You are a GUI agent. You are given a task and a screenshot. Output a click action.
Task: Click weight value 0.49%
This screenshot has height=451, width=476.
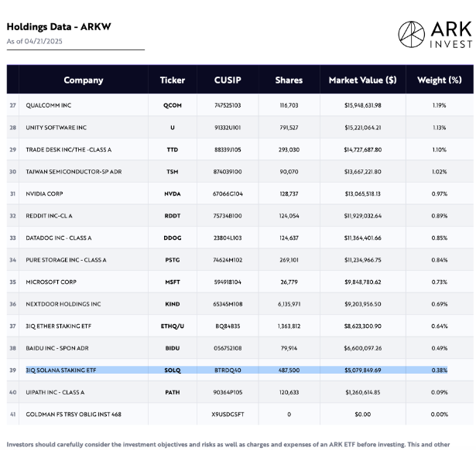[x=440, y=348]
